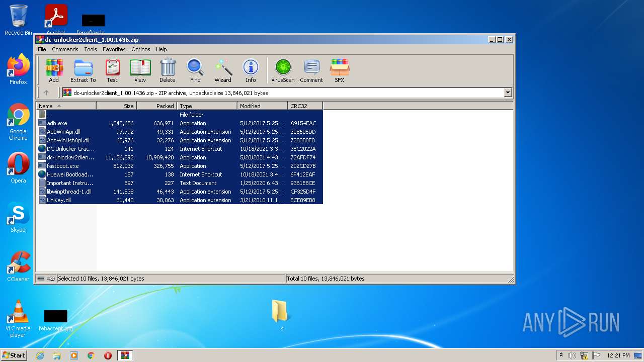Click adb.exe CRC32 value A9154EAC
Image resolution: width=644 pixels, height=362 pixels.
[x=303, y=123]
